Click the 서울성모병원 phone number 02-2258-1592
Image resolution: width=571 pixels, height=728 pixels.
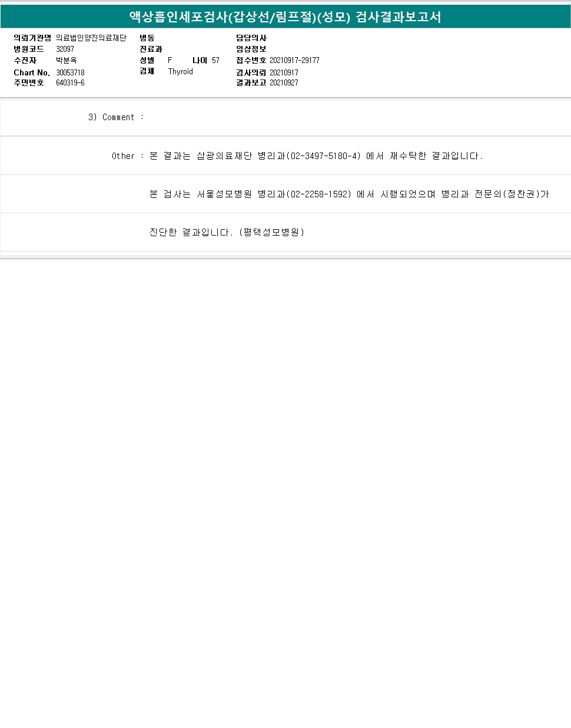(318, 194)
